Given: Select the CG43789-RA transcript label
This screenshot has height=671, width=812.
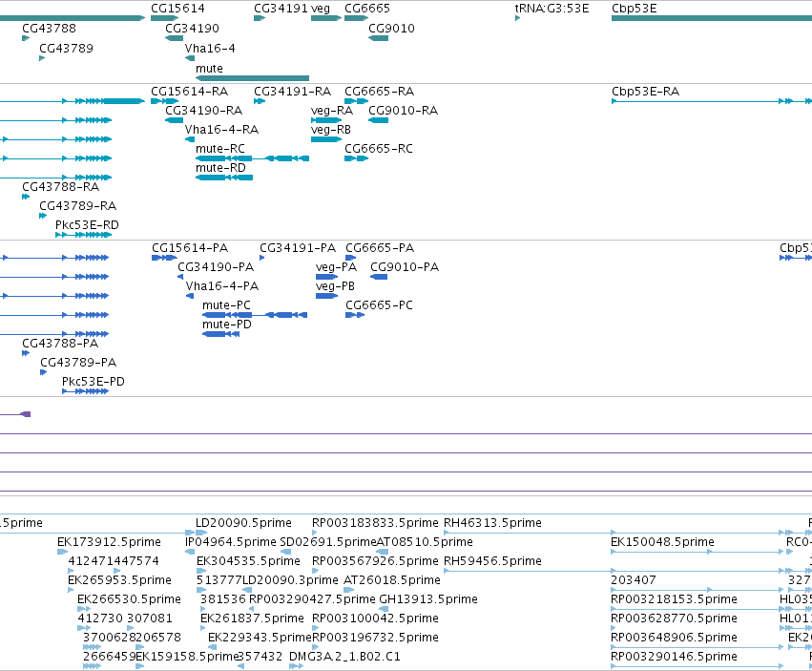Looking at the screenshot, I should (77, 206).
